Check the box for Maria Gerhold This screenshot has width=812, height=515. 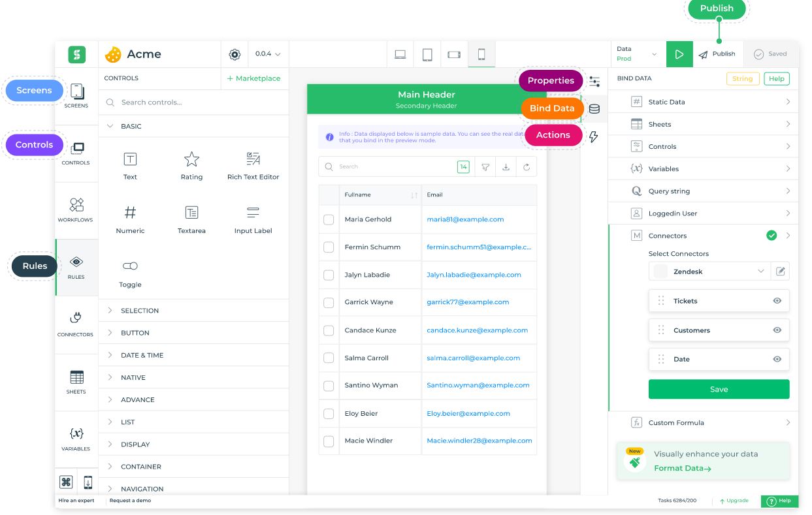coord(329,220)
